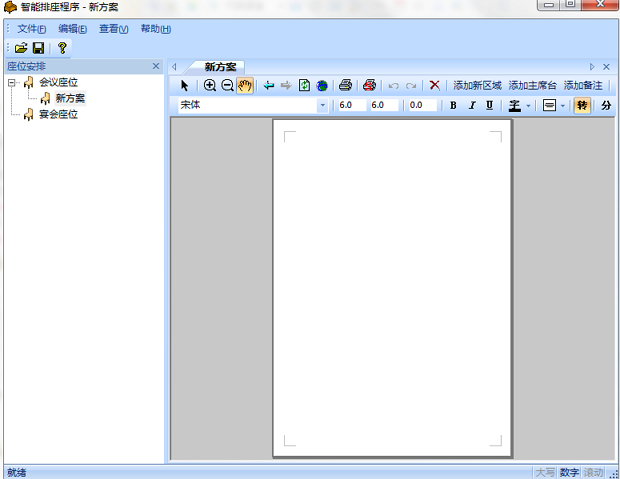Click first 6.0 size field

352,105
